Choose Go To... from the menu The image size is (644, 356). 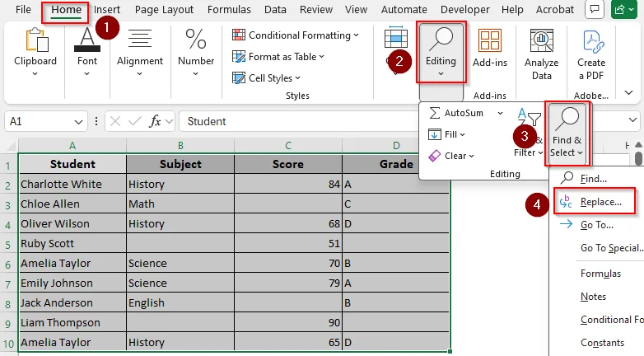pyautogui.click(x=597, y=225)
